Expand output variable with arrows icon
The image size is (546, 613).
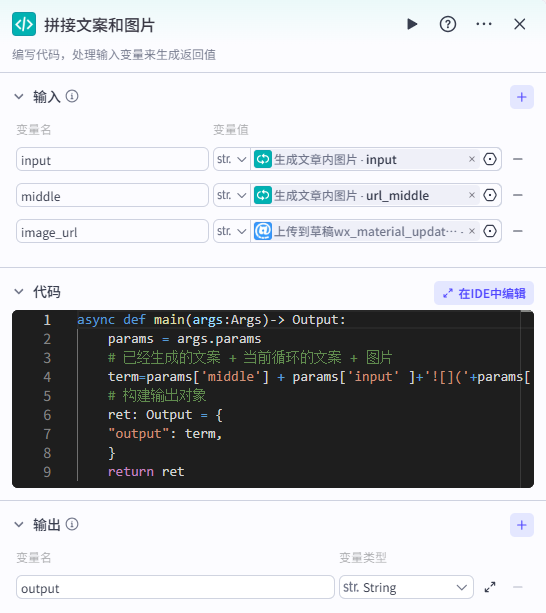(490, 587)
